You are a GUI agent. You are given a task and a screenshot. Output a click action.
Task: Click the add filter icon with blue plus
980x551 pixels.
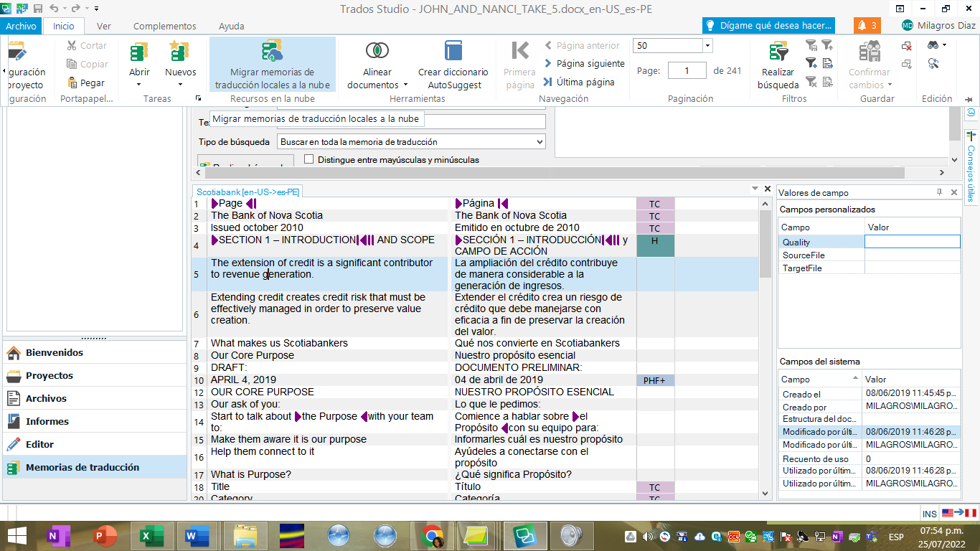(x=811, y=62)
